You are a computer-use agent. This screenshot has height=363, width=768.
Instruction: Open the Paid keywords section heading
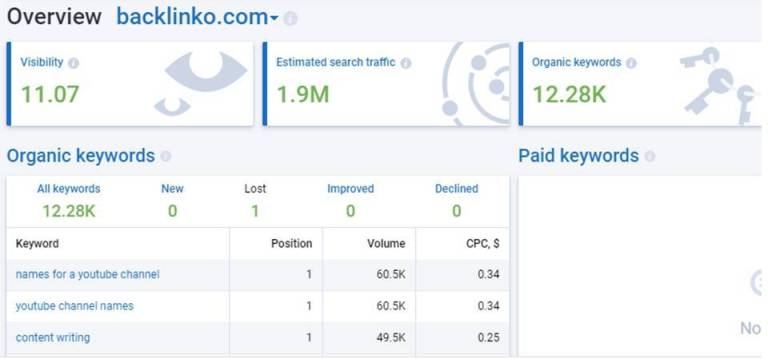pos(578,156)
